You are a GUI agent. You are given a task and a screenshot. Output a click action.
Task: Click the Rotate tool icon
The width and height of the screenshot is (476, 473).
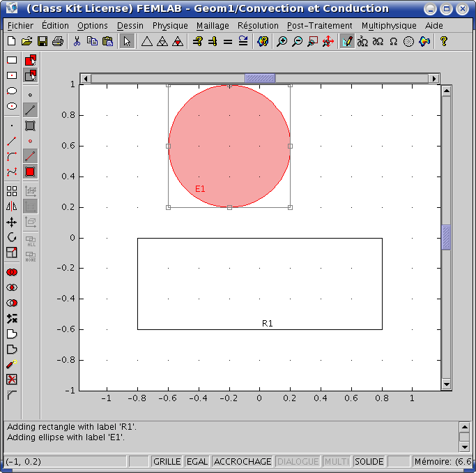point(12,237)
